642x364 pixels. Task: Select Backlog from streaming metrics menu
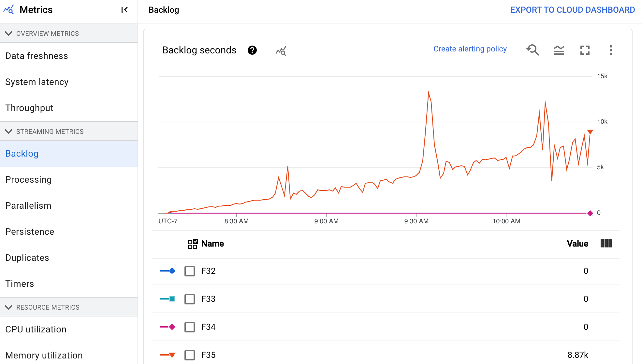22,153
